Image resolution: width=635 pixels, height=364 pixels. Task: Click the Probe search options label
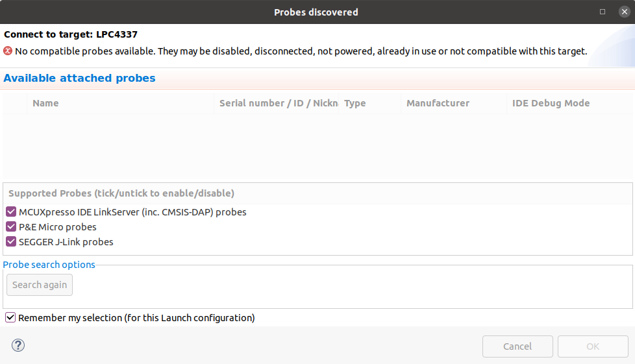pyautogui.click(x=49, y=265)
